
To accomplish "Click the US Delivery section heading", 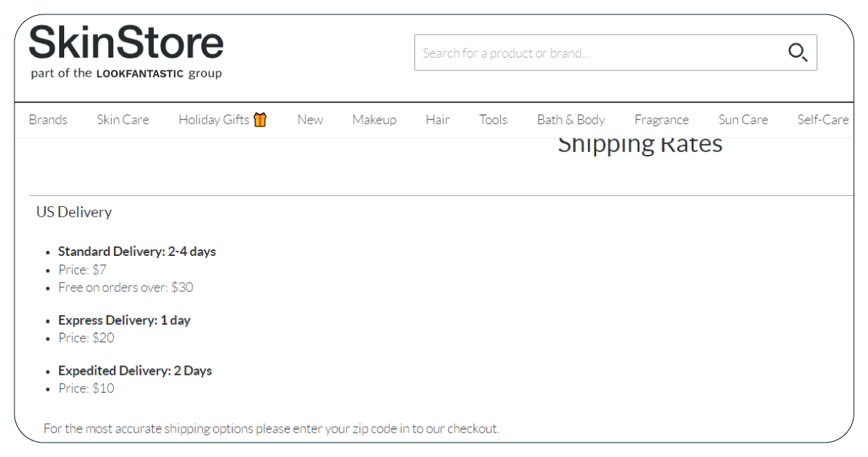I will [x=74, y=212].
